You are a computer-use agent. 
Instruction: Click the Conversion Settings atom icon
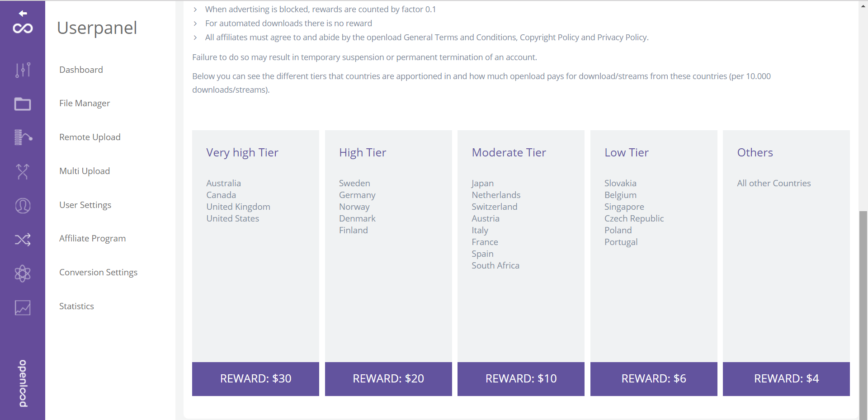(23, 273)
